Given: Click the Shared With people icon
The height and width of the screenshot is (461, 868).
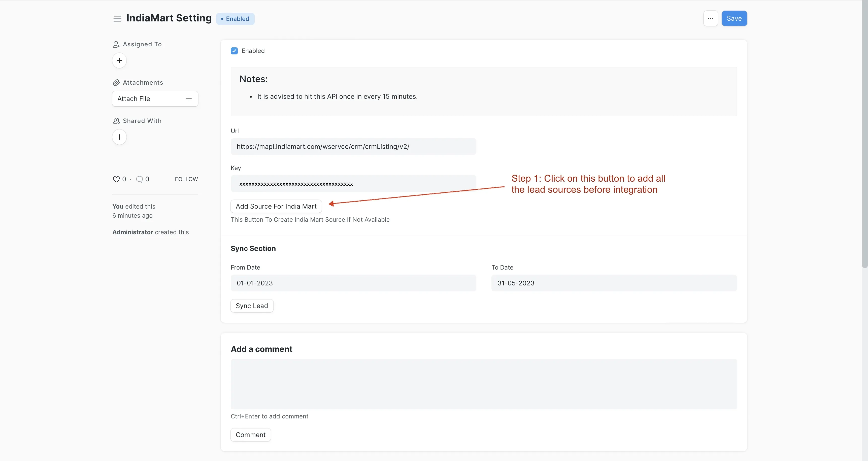Looking at the screenshot, I should point(116,121).
